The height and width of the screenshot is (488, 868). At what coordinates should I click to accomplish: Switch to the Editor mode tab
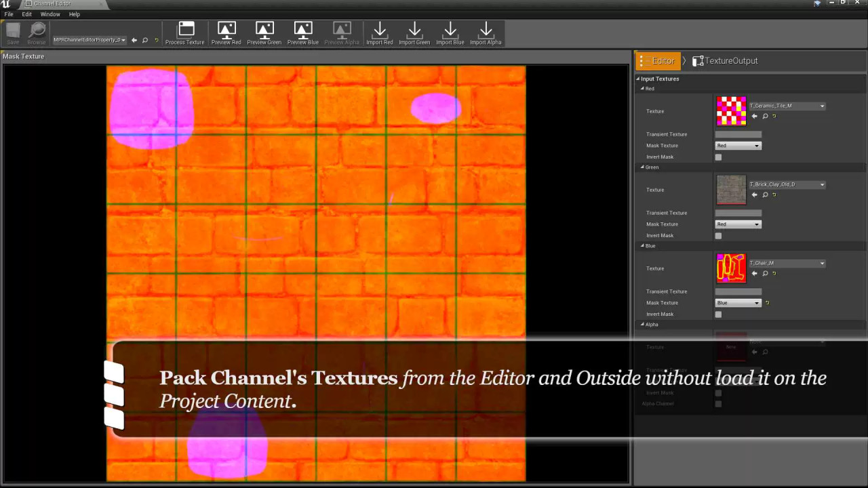pyautogui.click(x=656, y=61)
